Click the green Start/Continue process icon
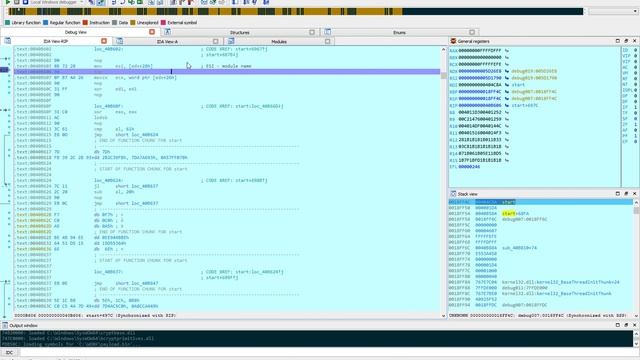 click(x=7, y=2)
